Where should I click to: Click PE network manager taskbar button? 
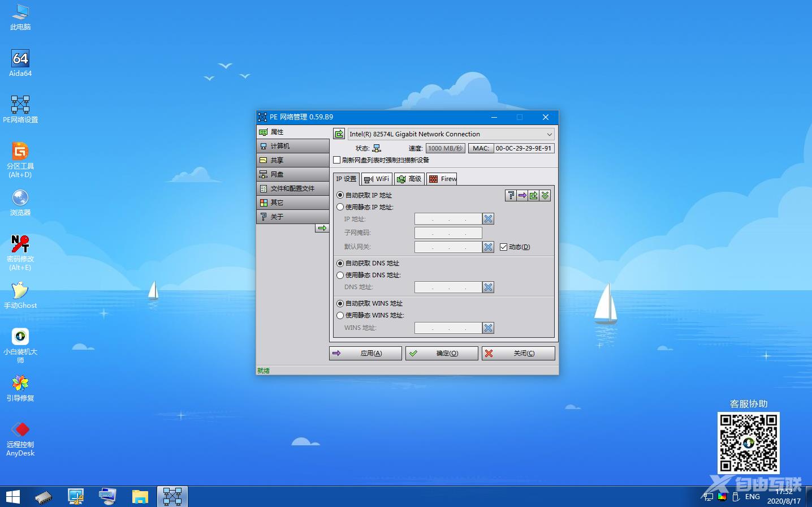tap(172, 497)
